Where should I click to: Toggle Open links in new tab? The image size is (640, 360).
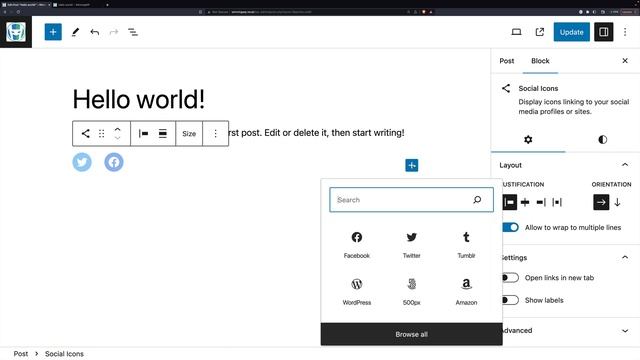pyautogui.click(x=510, y=278)
